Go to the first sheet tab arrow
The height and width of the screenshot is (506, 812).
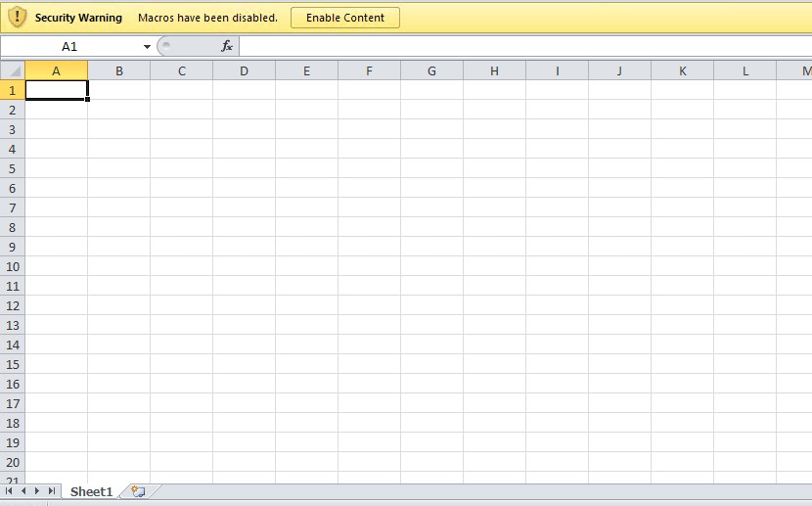(10, 491)
